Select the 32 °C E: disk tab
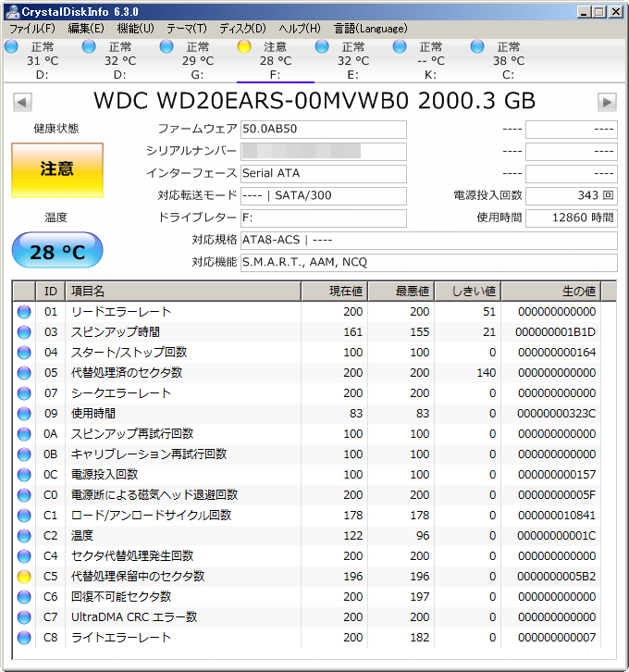629x672 pixels. tap(352, 60)
